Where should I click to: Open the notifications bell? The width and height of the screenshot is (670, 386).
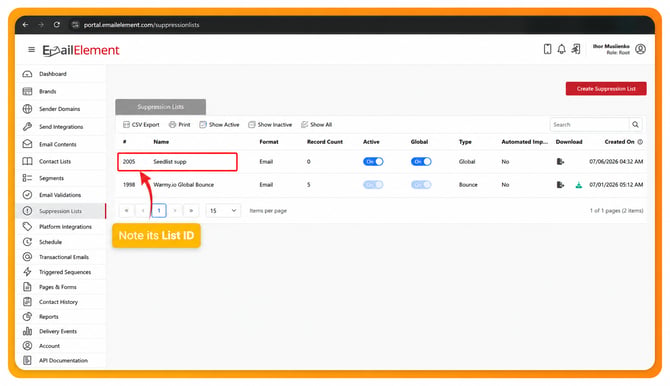click(561, 49)
